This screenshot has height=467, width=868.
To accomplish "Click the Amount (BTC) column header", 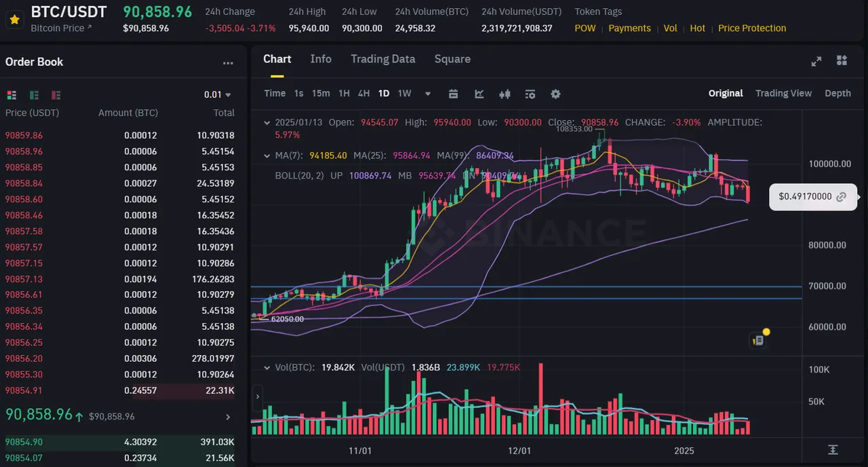I will click(127, 113).
